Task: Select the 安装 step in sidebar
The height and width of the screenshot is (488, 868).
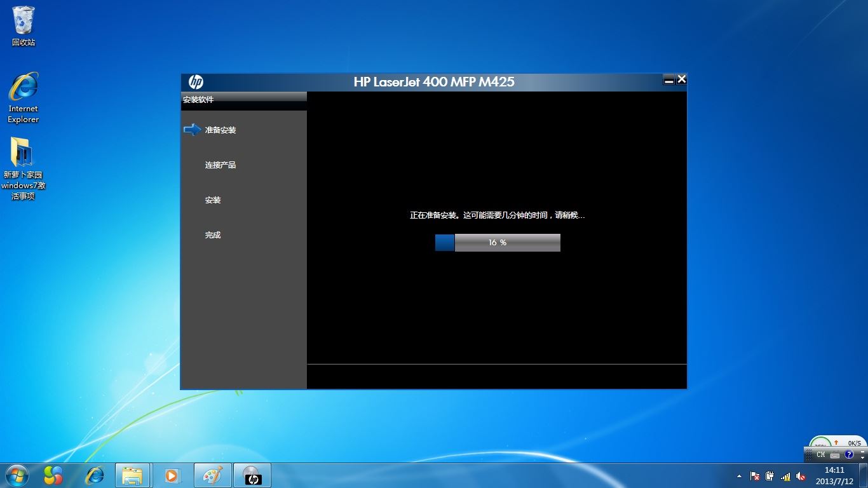Action: [213, 200]
